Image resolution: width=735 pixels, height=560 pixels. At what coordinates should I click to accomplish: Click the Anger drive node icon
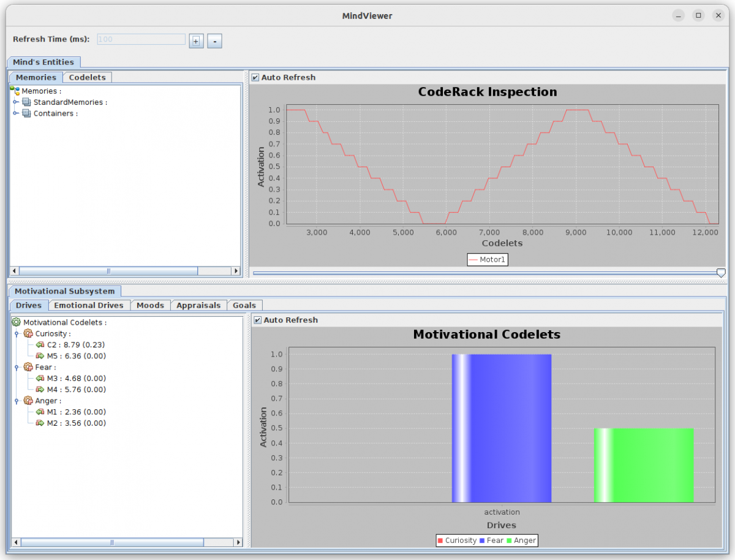pos(28,401)
